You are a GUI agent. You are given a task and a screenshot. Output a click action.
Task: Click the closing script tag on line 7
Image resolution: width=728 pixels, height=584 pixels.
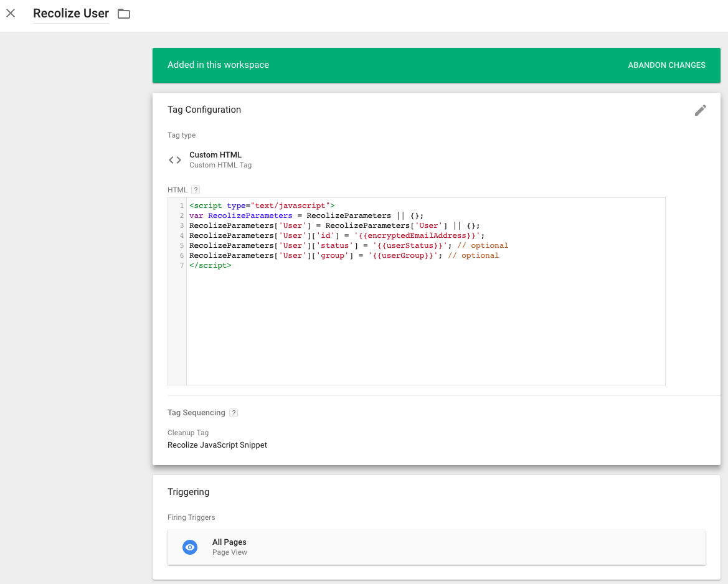pyautogui.click(x=210, y=265)
